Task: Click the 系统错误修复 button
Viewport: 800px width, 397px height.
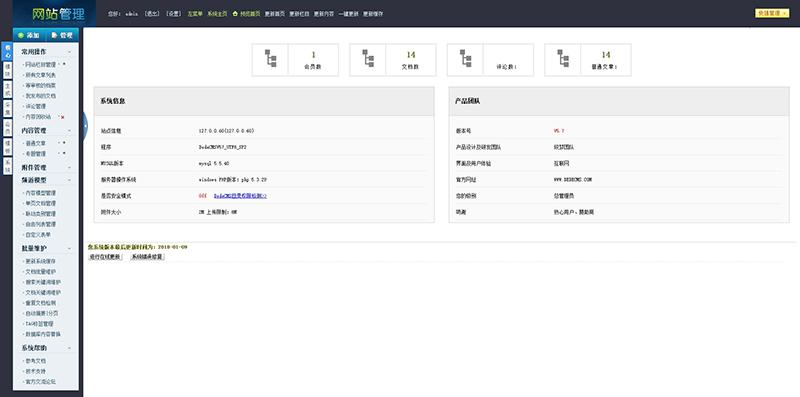Action: [x=147, y=257]
